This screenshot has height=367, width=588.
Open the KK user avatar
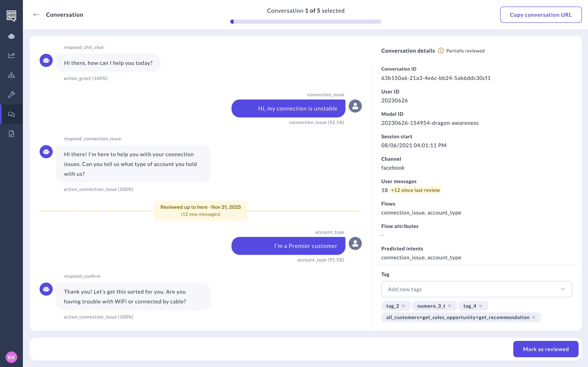click(11, 357)
